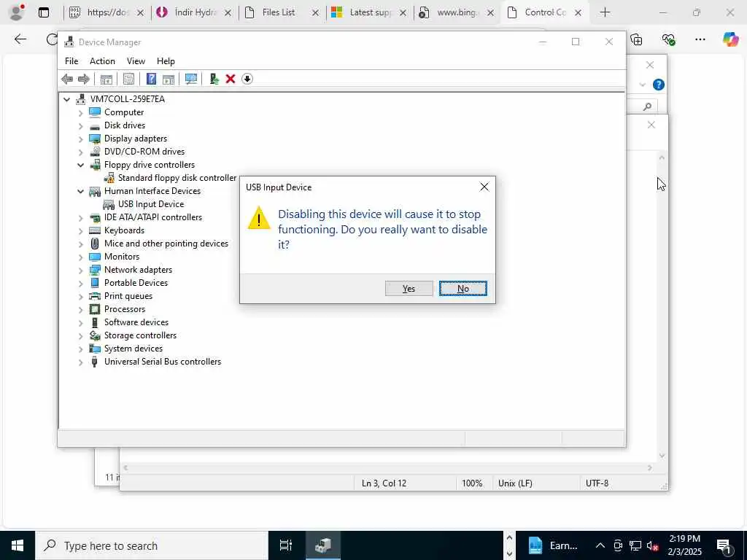Click the Display adapters category icon

95,139
